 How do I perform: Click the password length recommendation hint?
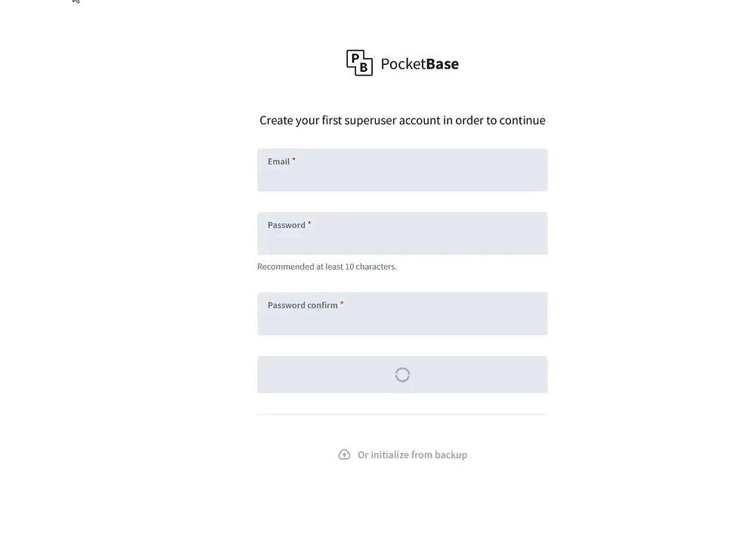[327, 266]
